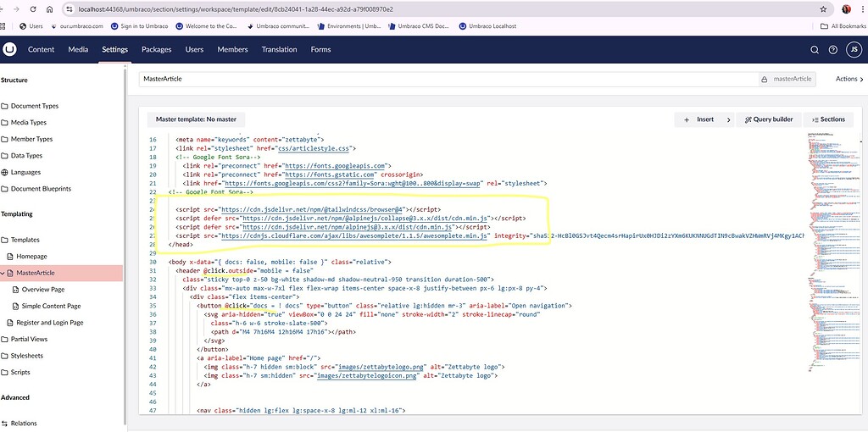Open the Forms section
868x432 pixels.
(x=320, y=49)
